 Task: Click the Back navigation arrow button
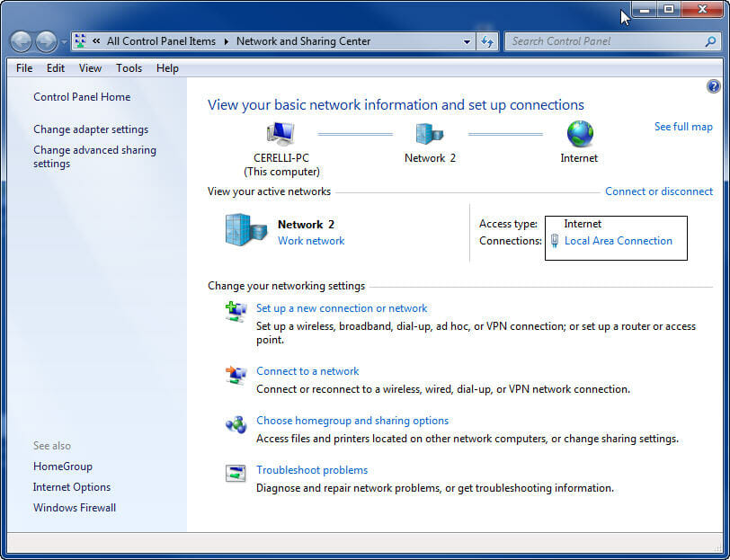click(21, 41)
